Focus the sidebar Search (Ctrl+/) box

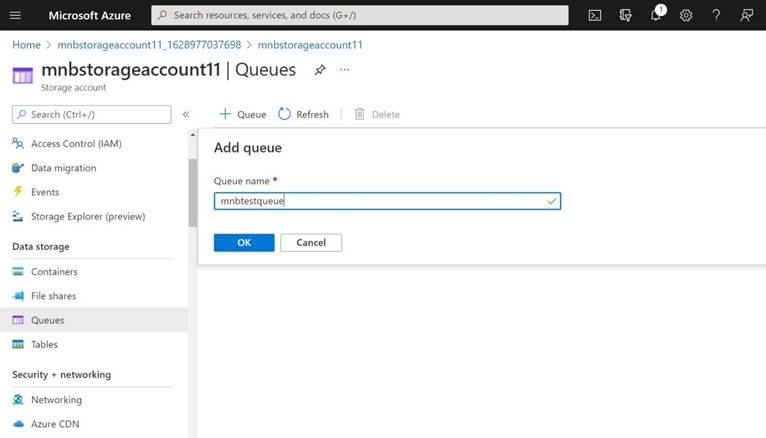pos(92,115)
